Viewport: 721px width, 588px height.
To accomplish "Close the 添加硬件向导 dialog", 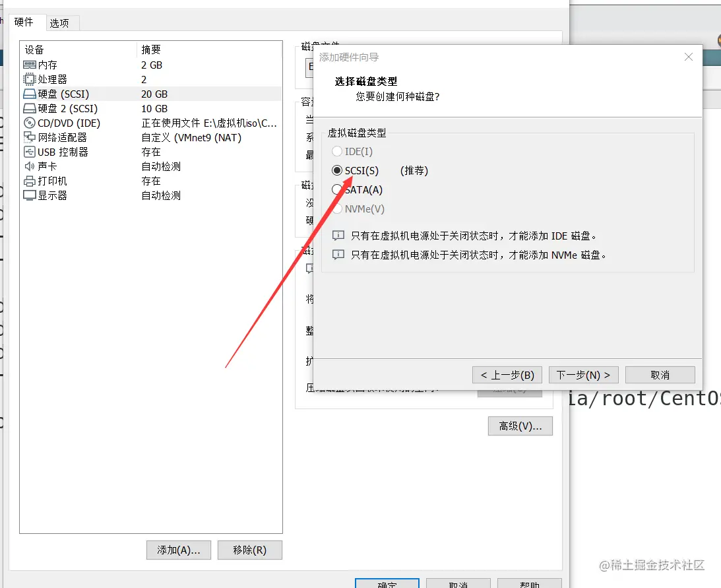I will (689, 57).
